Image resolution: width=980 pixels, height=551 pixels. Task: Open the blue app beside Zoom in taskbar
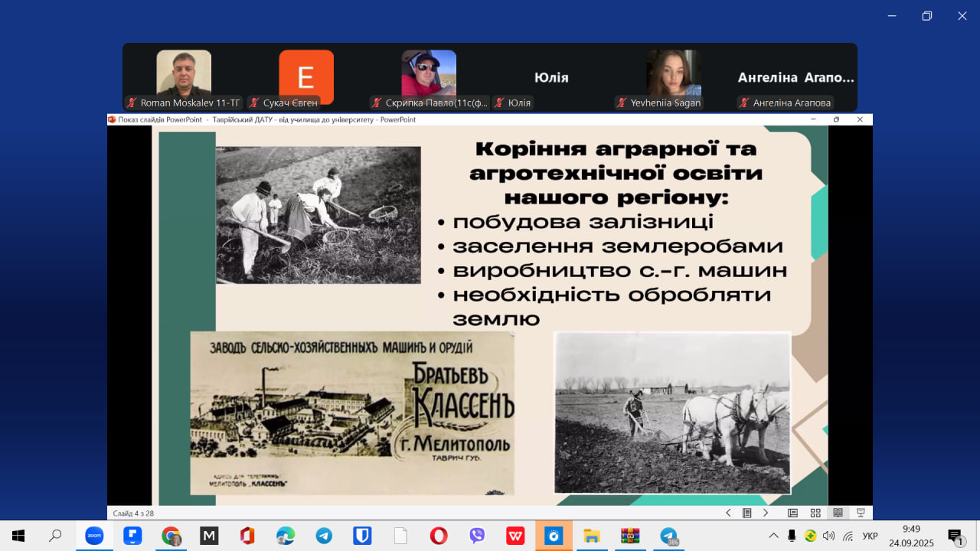[132, 536]
